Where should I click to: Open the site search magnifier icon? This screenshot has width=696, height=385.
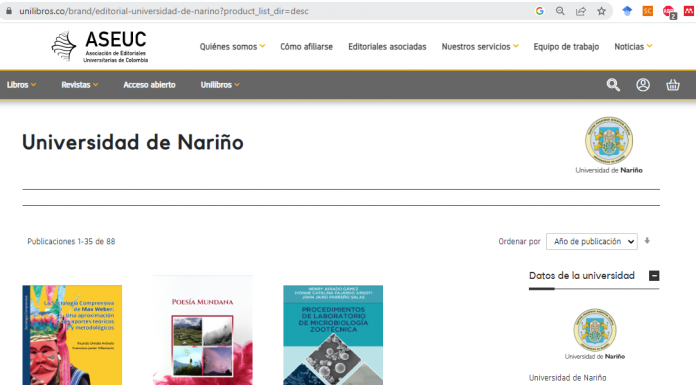[x=613, y=85]
